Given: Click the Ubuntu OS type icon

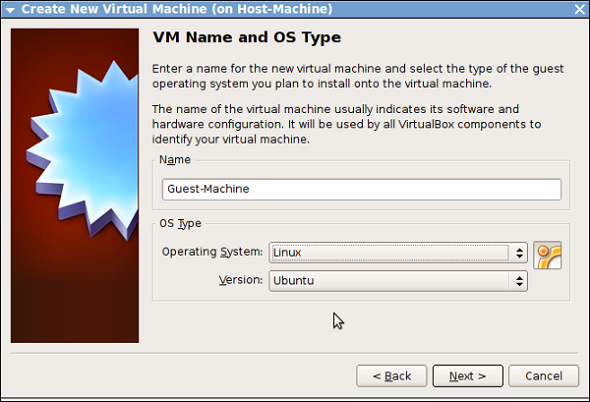Looking at the screenshot, I should pyautogui.click(x=547, y=256).
